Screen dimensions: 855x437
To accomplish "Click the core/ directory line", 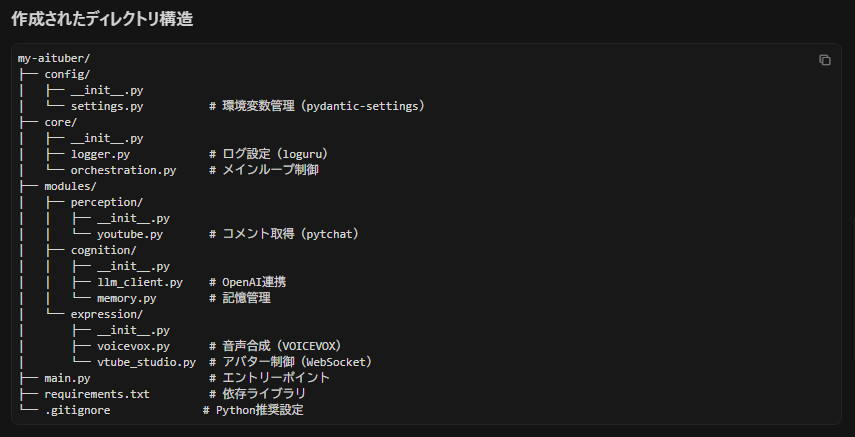I will [61, 122].
